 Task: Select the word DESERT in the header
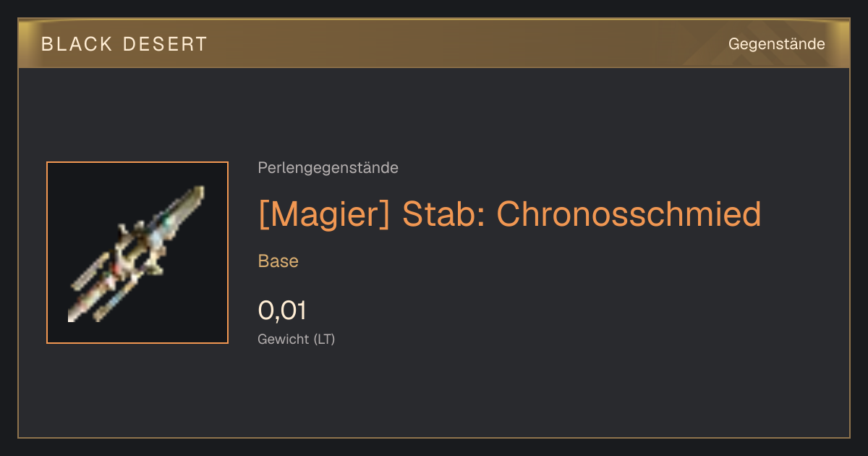click(x=164, y=44)
